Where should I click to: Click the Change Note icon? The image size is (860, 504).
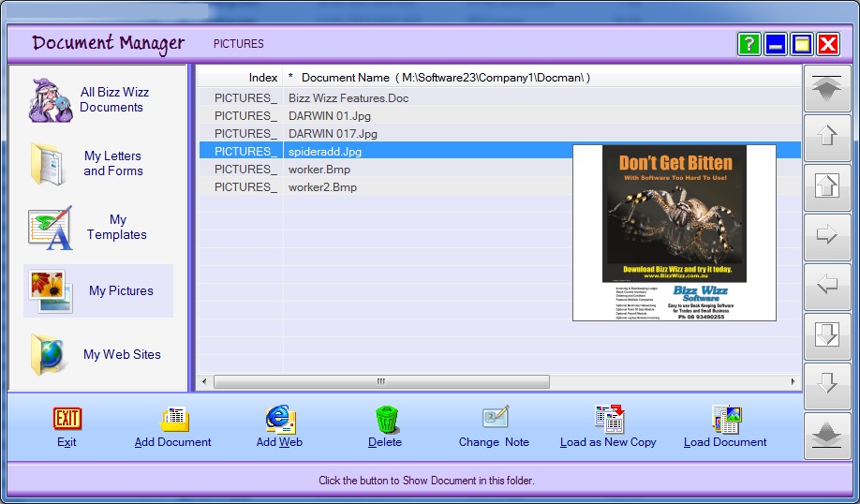tap(496, 418)
